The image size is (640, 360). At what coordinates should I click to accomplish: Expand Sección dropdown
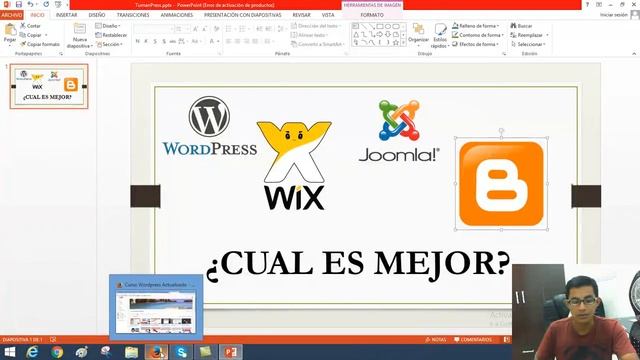(110, 44)
